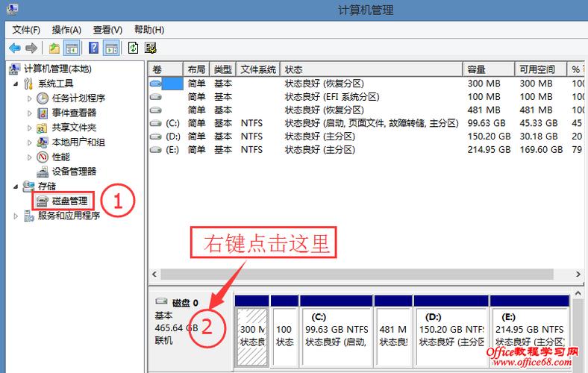Sort by the 类型 column header

[223, 69]
